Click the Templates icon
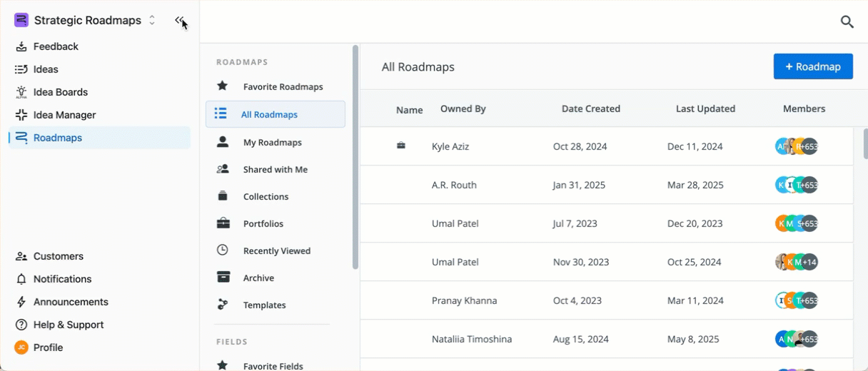The width and height of the screenshot is (868, 371). pos(223,305)
